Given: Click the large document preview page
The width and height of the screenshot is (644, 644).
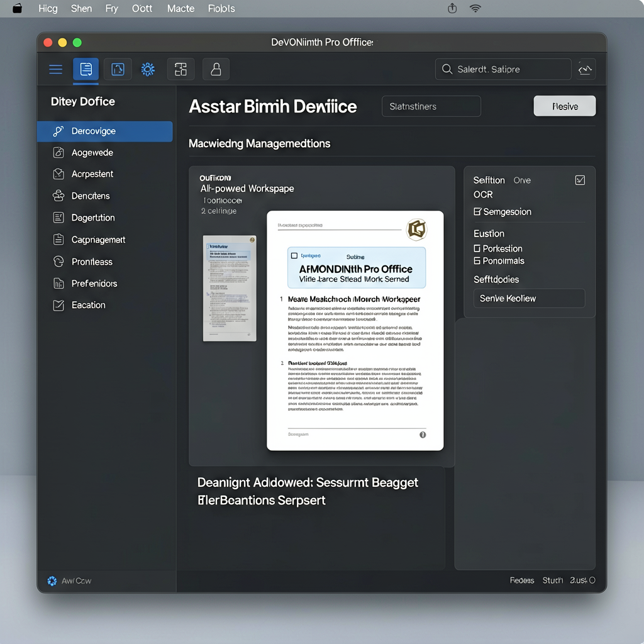Looking at the screenshot, I should click(x=355, y=331).
